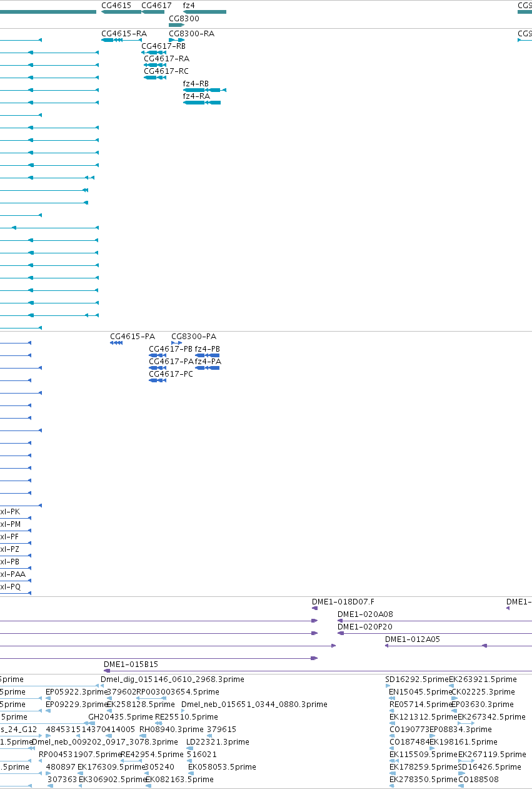Open the fz4-RA transcript label
This screenshot has height=789, width=532.
(196, 96)
